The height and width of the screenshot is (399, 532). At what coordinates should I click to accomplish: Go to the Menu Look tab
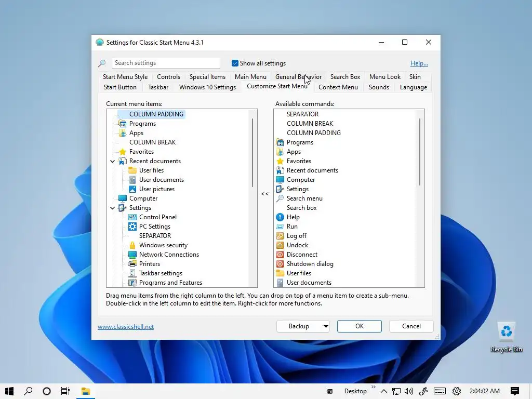(x=385, y=77)
